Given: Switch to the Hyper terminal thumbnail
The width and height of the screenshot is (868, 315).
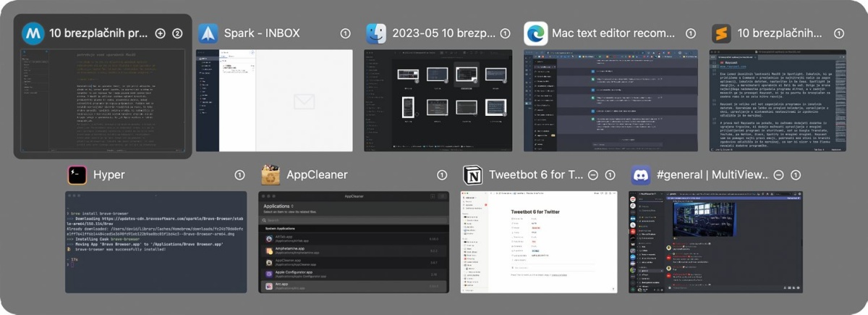Looking at the screenshot, I should (x=156, y=243).
